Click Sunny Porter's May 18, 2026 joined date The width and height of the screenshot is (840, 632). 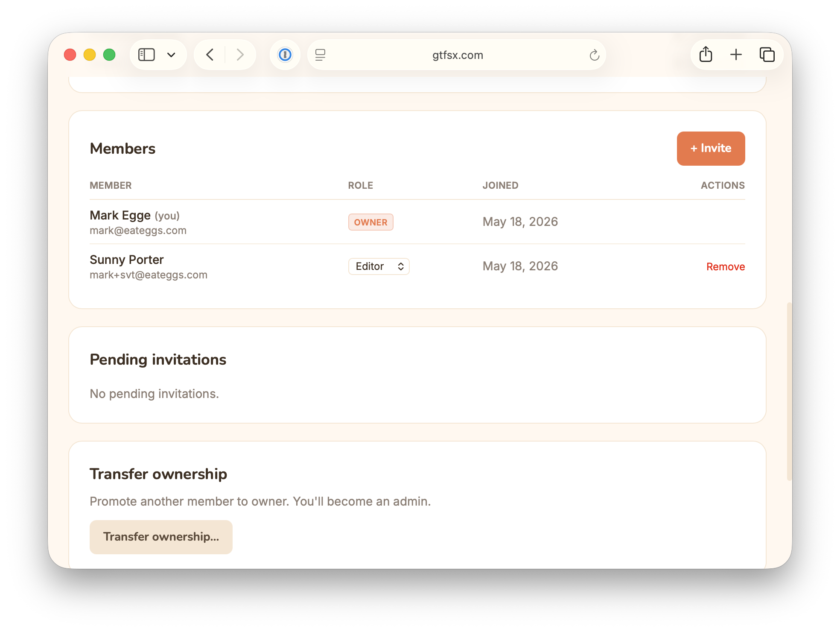520,266
